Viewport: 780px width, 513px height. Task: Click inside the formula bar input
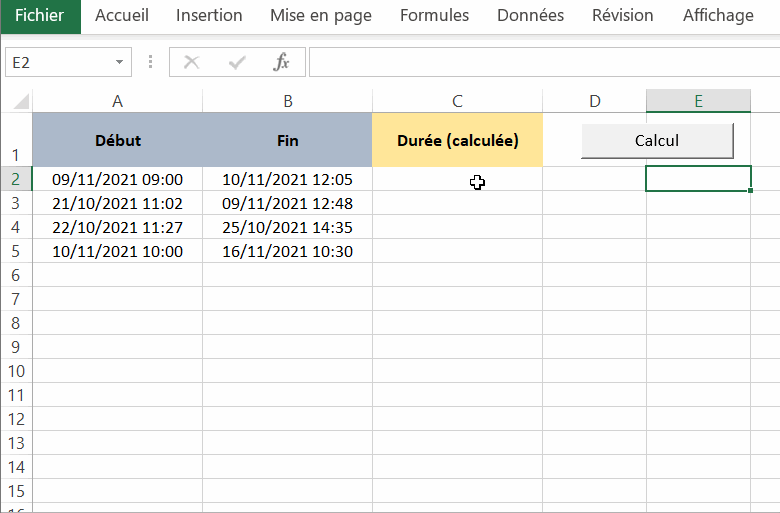tap(540, 62)
